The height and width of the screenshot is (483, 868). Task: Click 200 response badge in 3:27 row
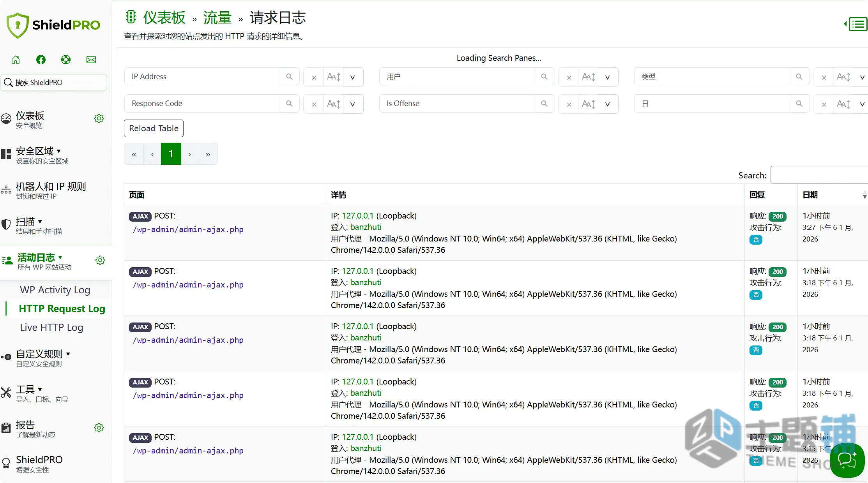pos(778,216)
